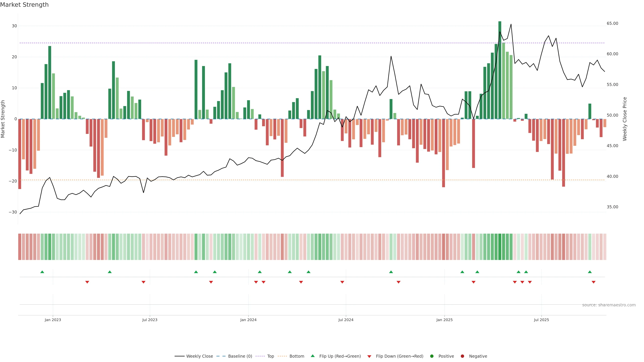644x362 pixels.
Task: Click Positive green circle legend icon
Action: (x=432, y=356)
